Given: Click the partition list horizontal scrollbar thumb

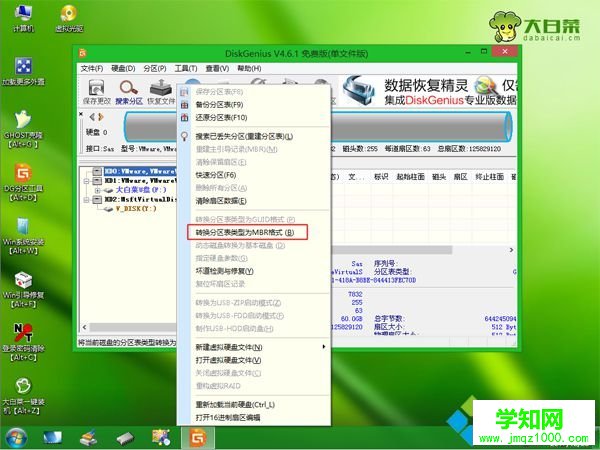Looking at the screenshot, I should pyautogui.click(x=391, y=250).
